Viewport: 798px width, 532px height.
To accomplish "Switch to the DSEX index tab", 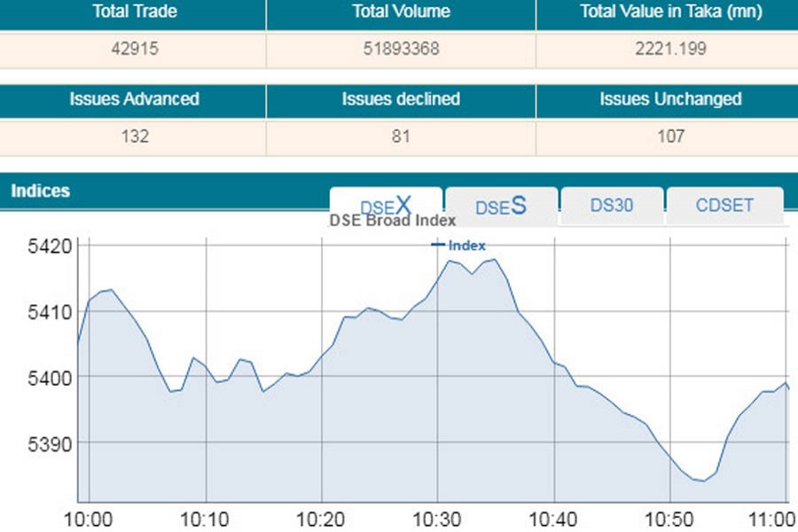I will [x=386, y=206].
